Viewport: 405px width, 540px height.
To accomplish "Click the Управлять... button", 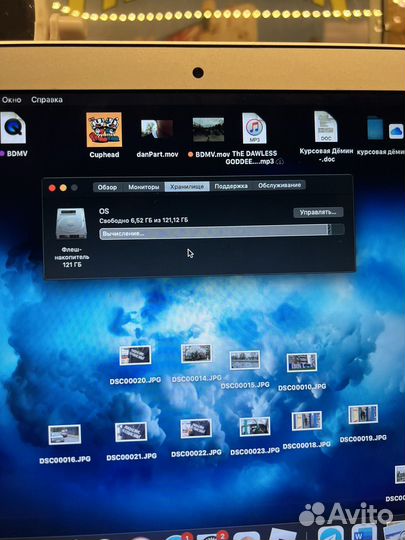I will click(318, 212).
